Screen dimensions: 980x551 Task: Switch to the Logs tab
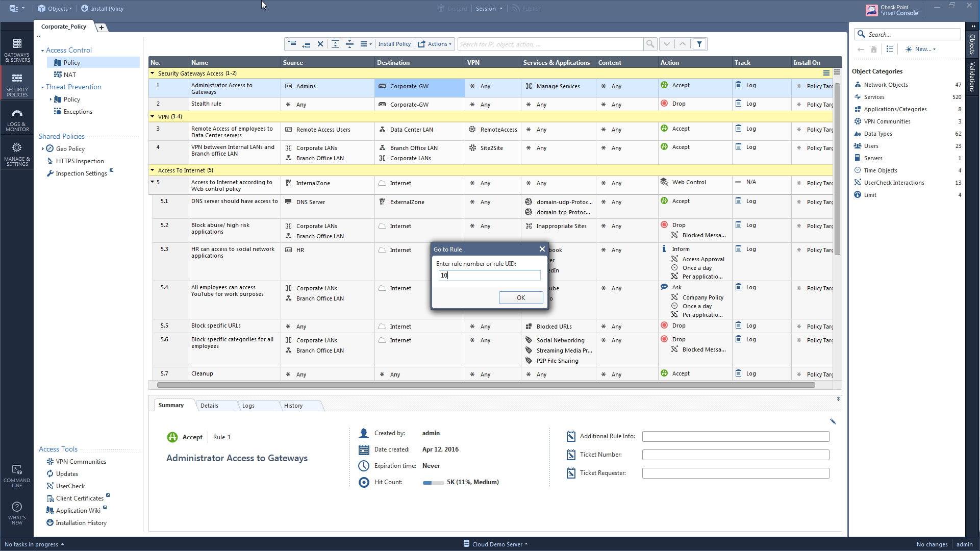pos(248,406)
